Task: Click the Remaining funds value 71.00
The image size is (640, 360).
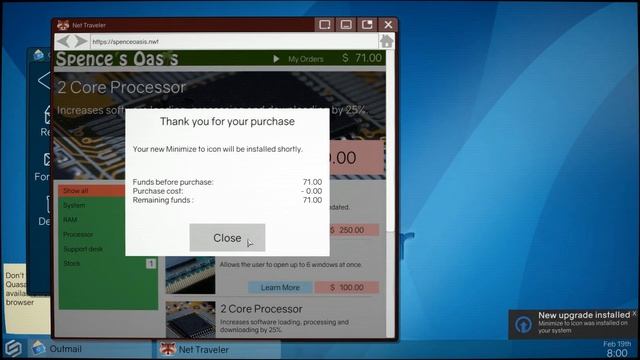Action: (x=312, y=200)
